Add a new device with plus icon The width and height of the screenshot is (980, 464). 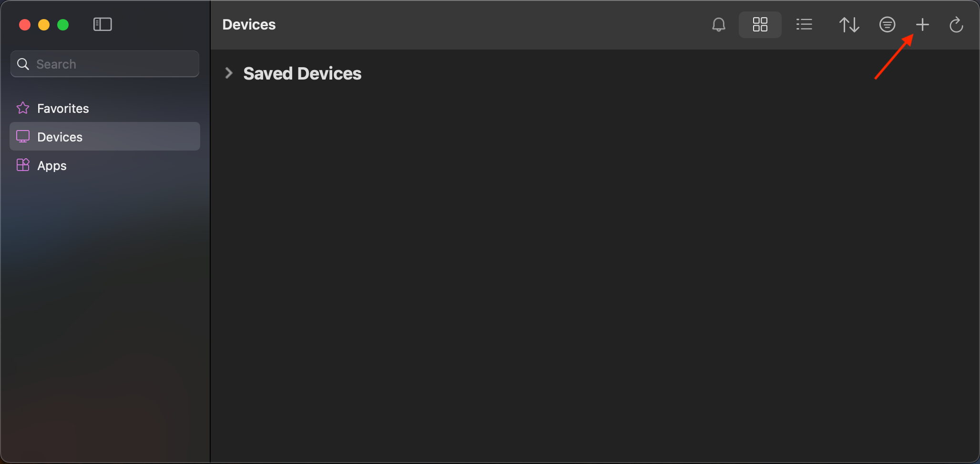(922, 25)
